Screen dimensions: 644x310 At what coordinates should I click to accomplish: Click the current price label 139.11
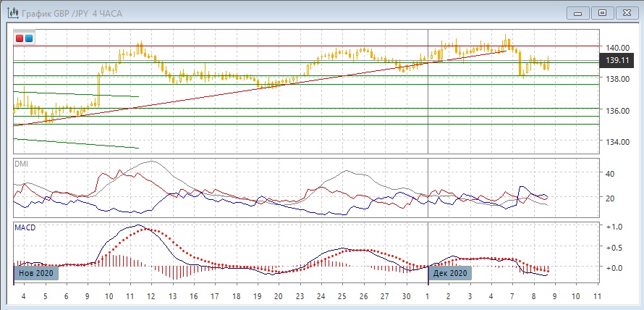tap(617, 63)
